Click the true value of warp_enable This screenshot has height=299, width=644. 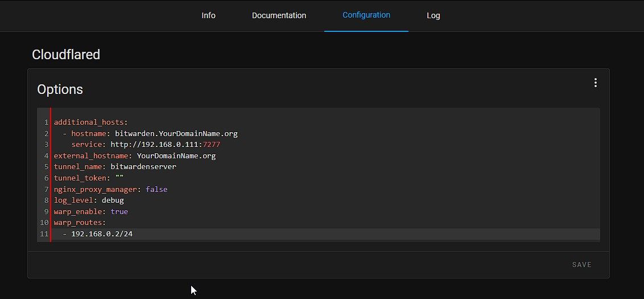tap(119, 211)
